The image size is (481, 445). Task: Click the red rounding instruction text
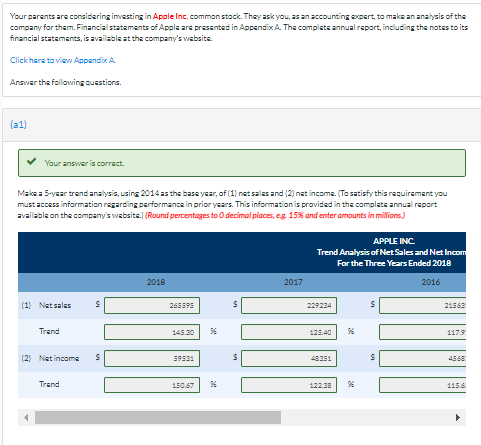click(275, 215)
